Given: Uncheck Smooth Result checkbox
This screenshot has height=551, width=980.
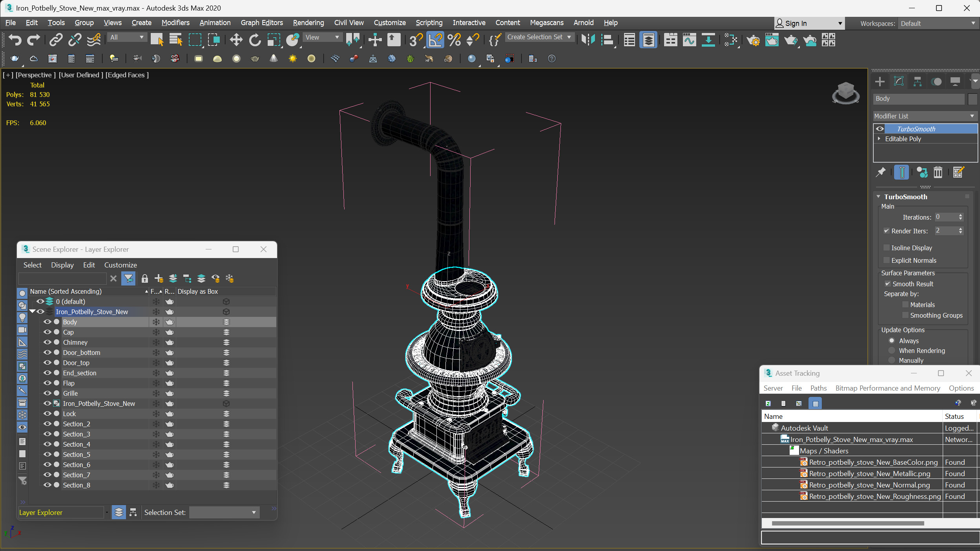Looking at the screenshot, I should point(887,284).
